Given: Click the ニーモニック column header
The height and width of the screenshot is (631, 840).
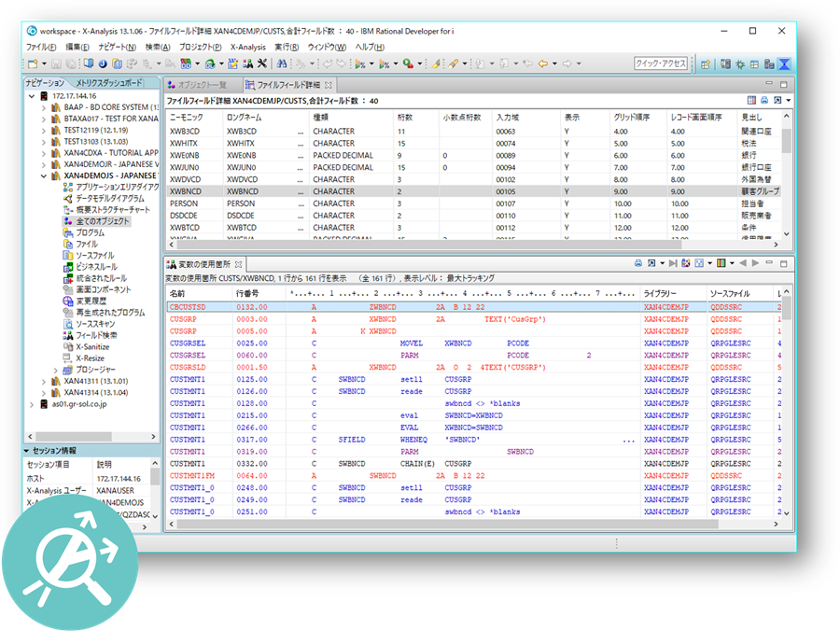Looking at the screenshot, I should tap(194, 117).
